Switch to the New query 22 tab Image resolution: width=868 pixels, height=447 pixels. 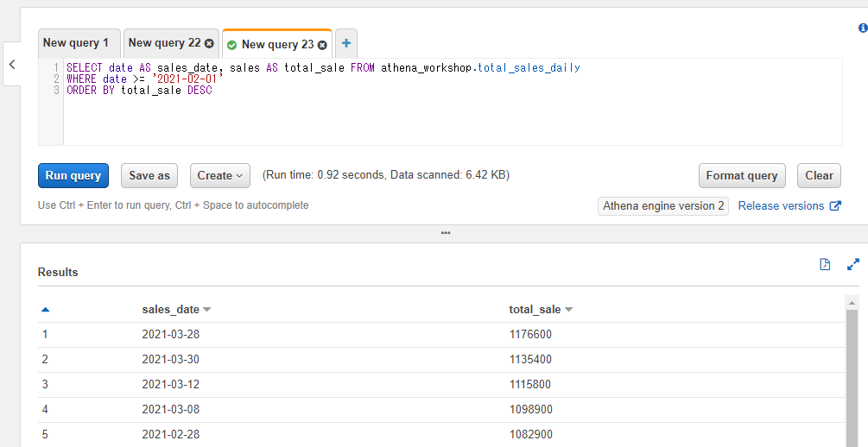pyautogui.click(x=164, y=42)
